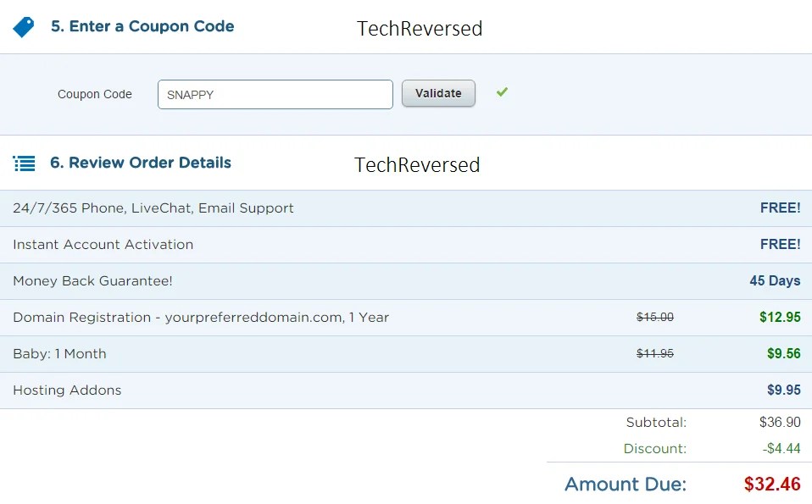Click the Discount value -$4.44
The width and height of the screenshot is (812, 504).
click(x=781, y=448)
